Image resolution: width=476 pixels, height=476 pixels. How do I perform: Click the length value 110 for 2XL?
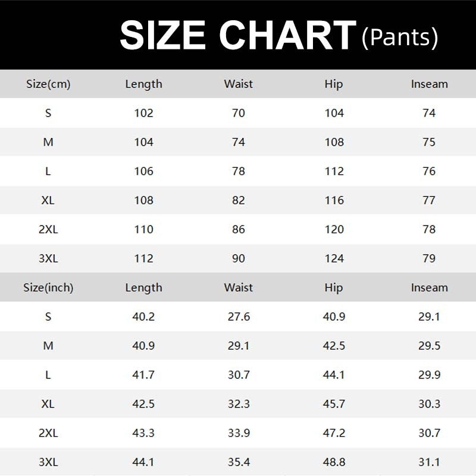pos(143,229)
